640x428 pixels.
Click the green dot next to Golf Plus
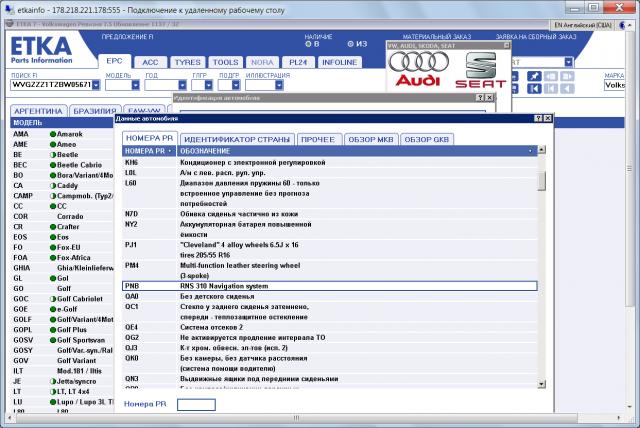point(53,330)
